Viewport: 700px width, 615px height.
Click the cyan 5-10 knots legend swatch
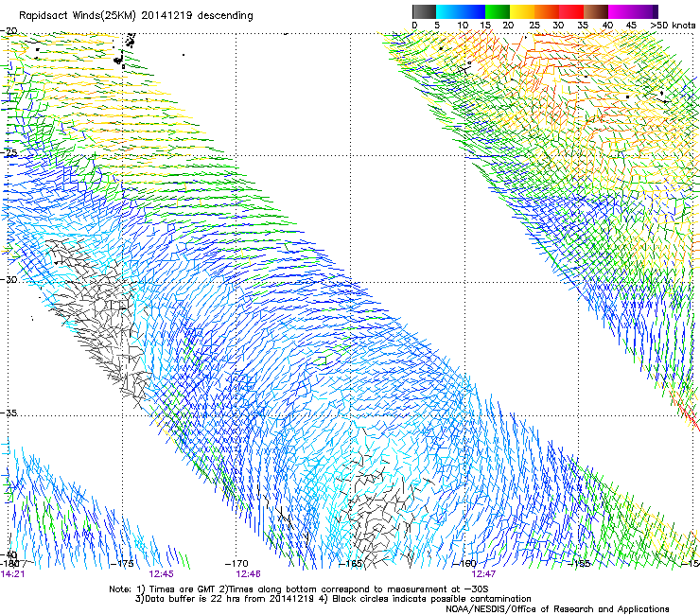click(x=448, y=11)
